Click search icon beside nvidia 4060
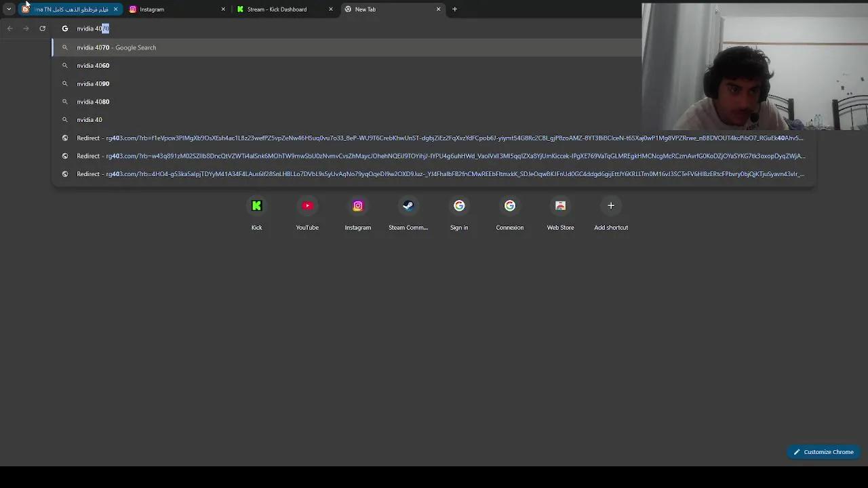This screenshot has height=488, width=868. pos(65,66)
